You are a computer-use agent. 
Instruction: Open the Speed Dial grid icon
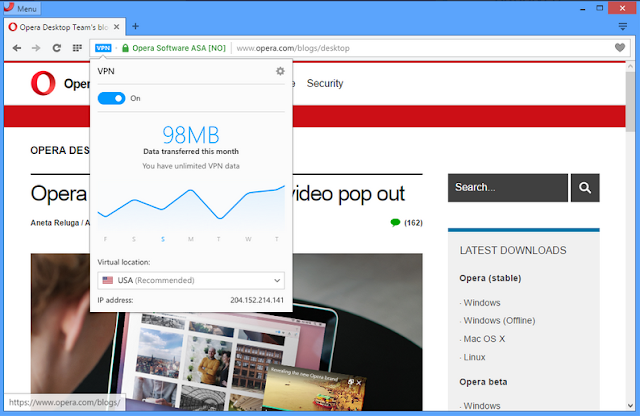77,48
